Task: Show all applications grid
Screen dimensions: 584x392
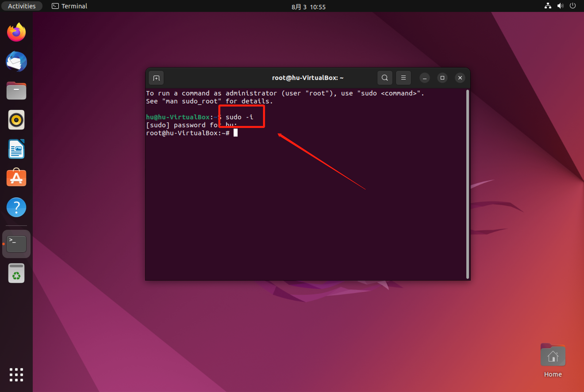Action: coord(16,375)
